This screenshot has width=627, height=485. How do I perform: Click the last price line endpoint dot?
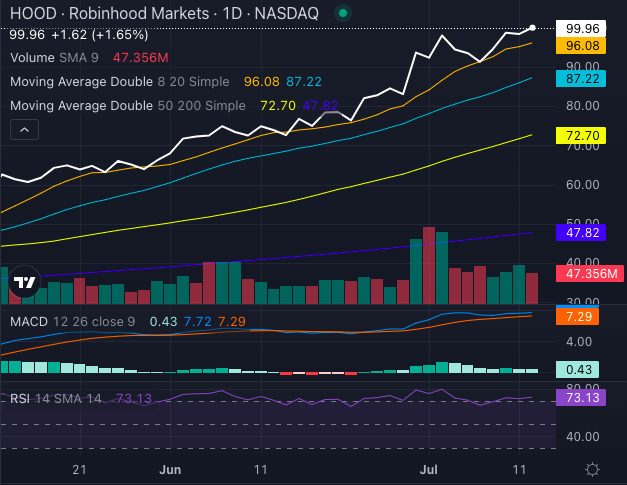[x=532, y=28]
